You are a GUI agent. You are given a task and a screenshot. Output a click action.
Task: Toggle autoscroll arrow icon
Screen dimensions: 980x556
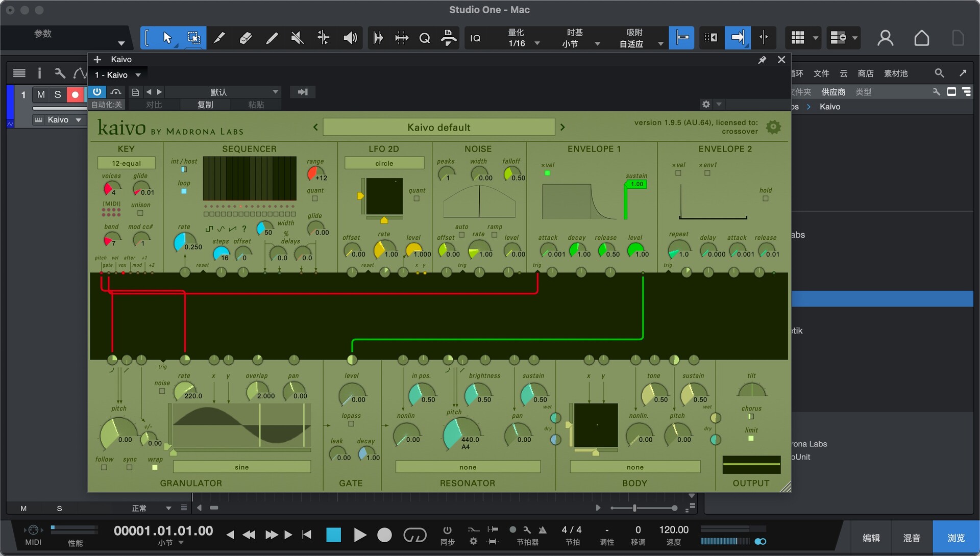(738, 38)
